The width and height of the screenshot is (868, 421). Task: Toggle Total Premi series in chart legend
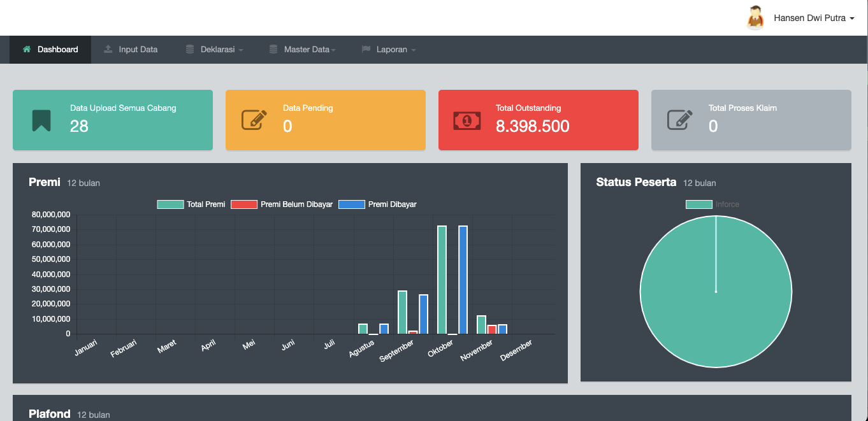tap(191, 204)
